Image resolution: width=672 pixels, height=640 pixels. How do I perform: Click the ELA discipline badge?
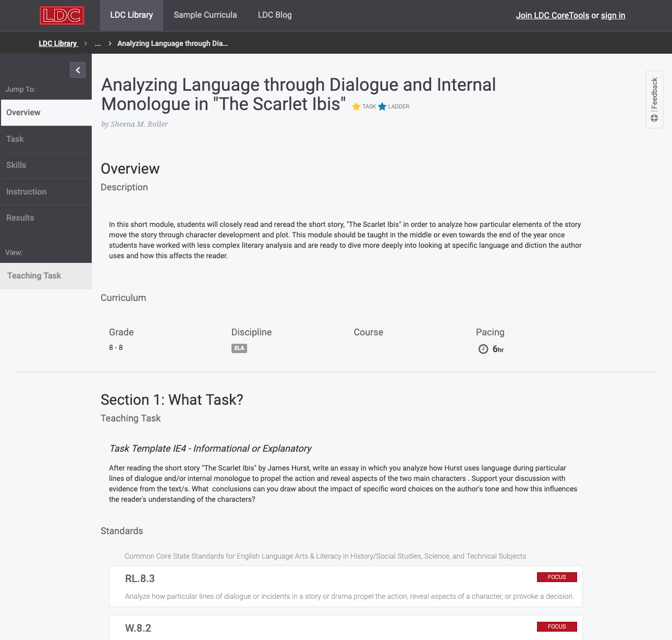tap(239, 348)
